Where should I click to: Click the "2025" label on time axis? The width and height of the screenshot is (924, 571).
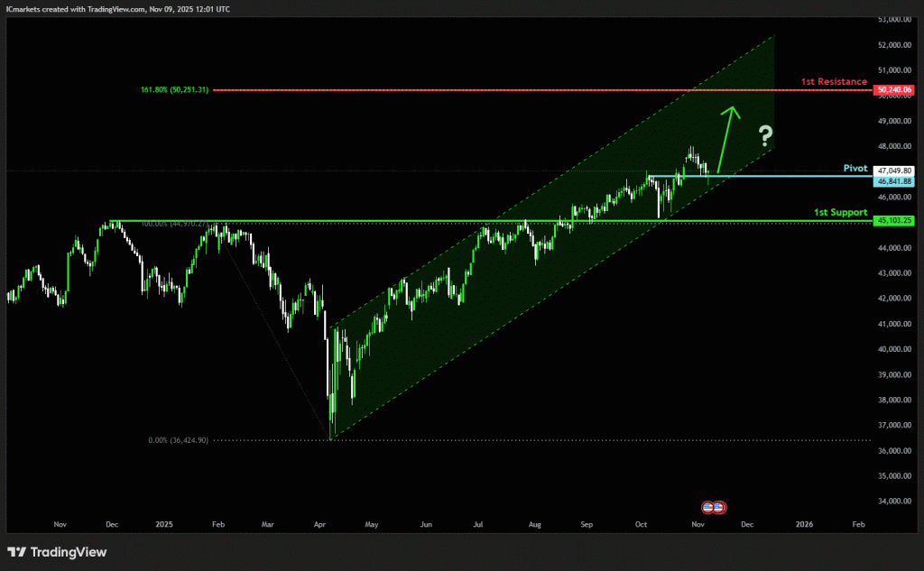pyautogui.click(x=163, y=523)
